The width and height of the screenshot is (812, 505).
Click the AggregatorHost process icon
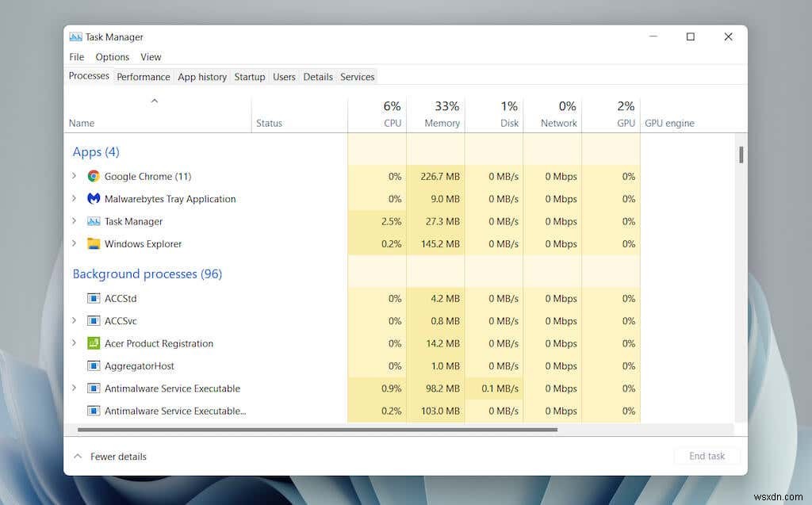[x=93, y=365]
